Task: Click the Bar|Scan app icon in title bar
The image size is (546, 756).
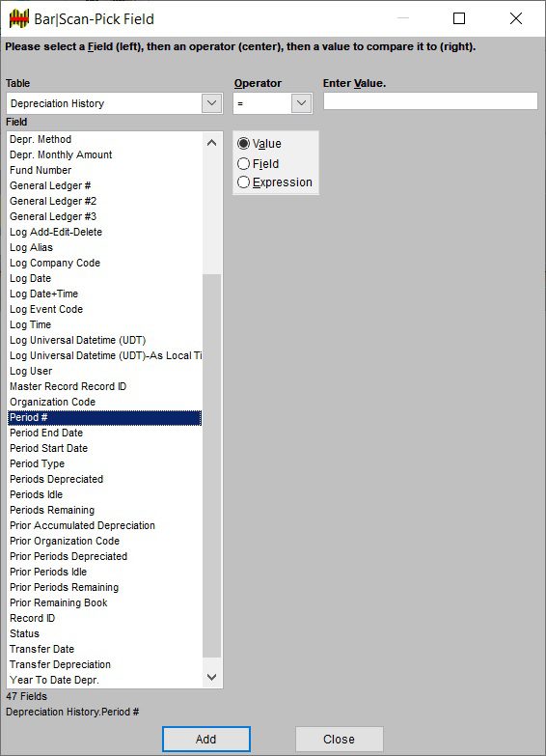Action: 19,18
